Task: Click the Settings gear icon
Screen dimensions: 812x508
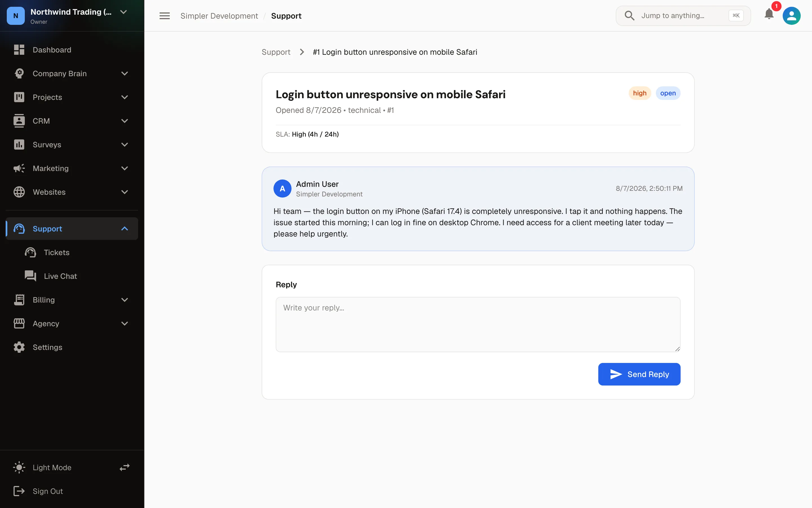Action: (19, 347)
